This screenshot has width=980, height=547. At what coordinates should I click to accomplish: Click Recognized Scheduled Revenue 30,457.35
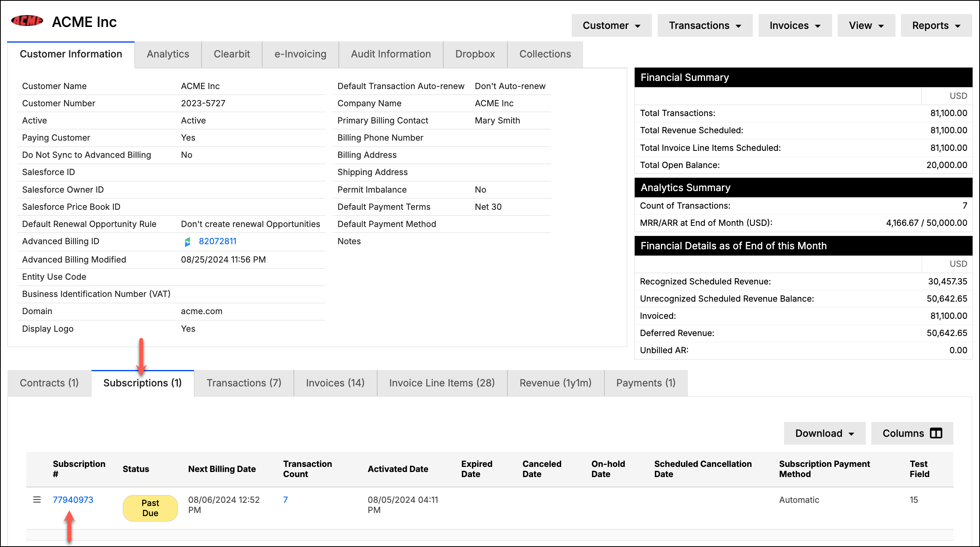pos(948,282)
